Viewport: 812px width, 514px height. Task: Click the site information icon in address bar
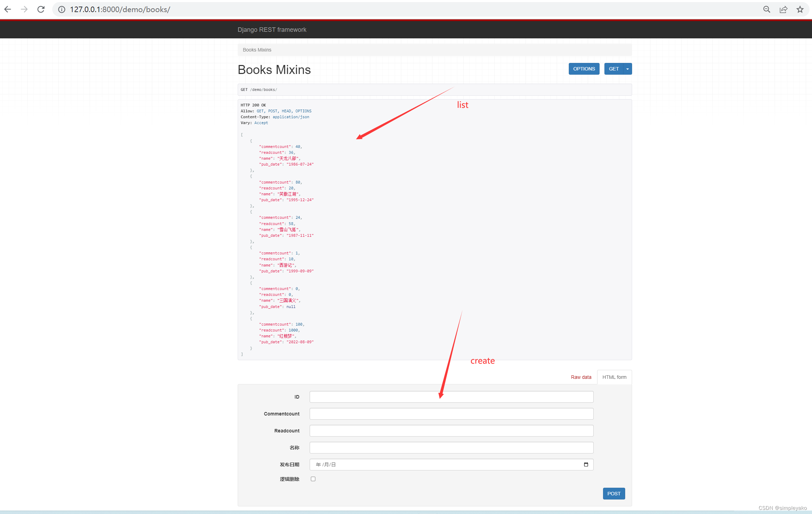point(61,9)
